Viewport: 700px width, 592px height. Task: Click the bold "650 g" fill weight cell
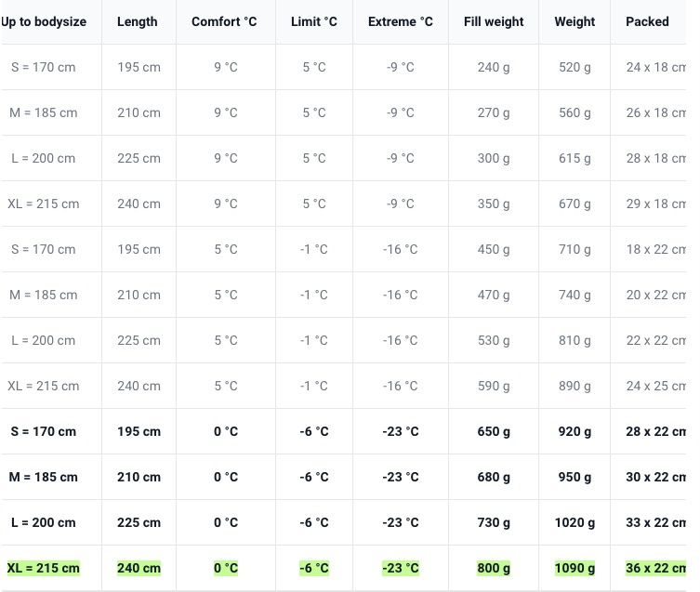click(494, 431)
